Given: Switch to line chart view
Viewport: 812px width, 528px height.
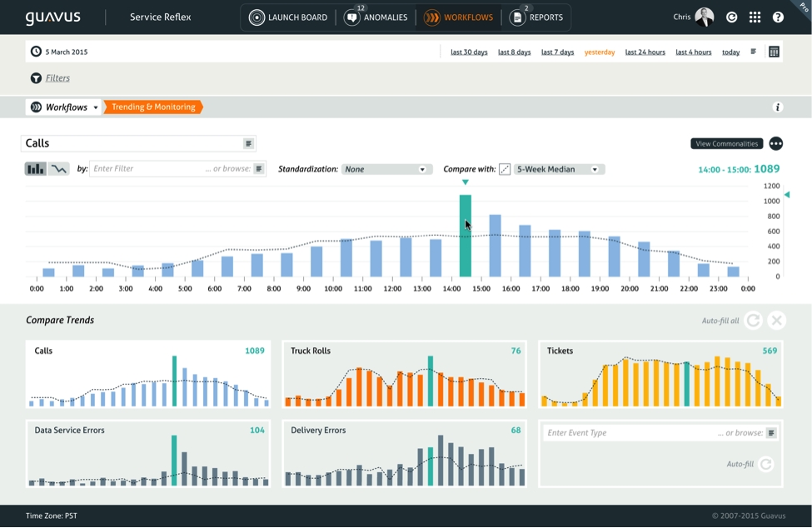Looking at the screenshot, I should 58,169.
